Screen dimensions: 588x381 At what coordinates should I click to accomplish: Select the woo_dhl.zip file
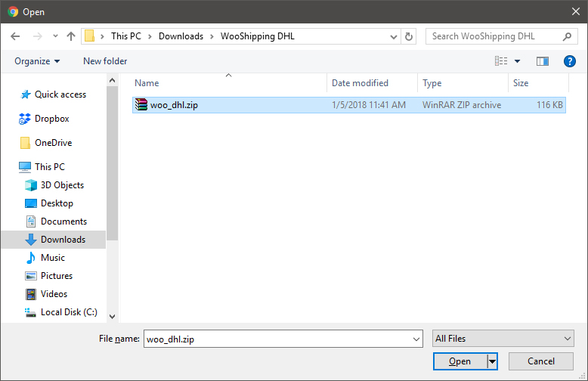174,105
